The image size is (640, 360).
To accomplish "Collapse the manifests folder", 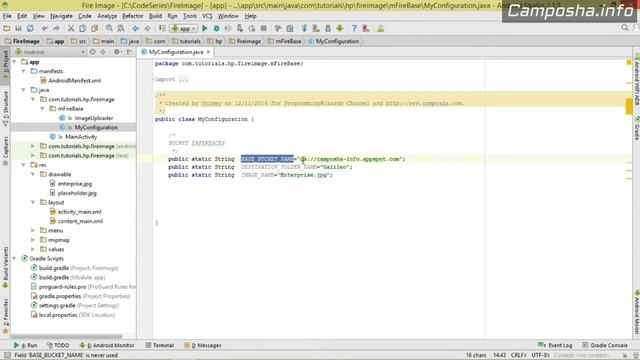I will 24,71.
